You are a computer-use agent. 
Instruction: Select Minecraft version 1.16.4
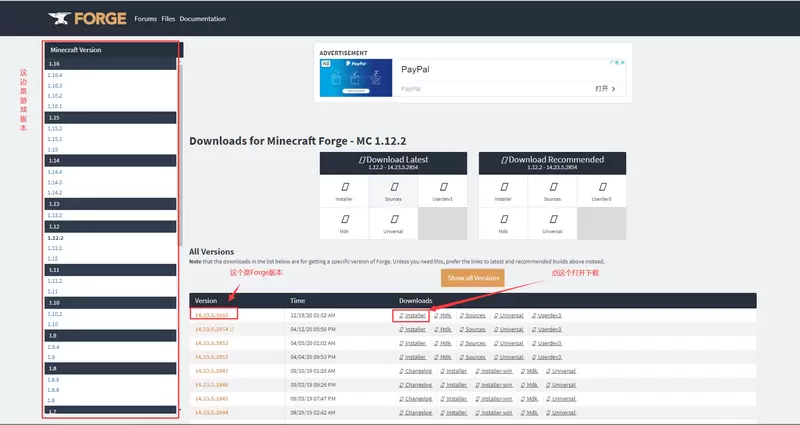click(55, 75)
